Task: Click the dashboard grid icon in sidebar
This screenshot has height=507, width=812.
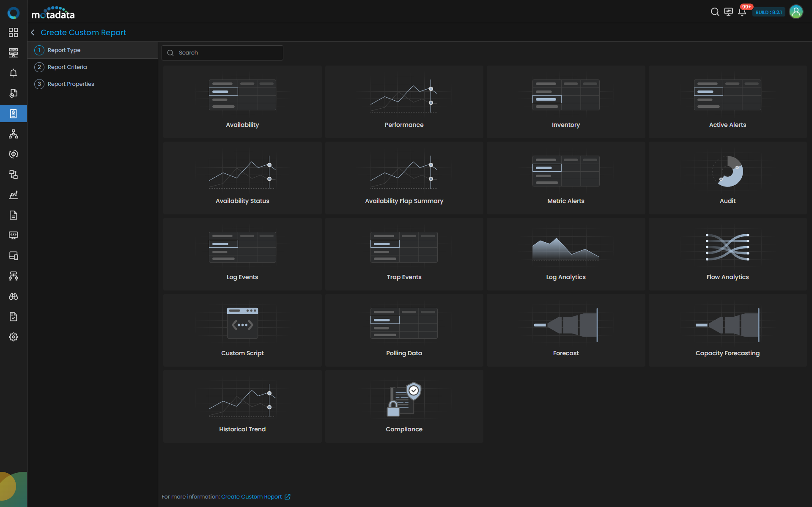Action: click(14, 33)
